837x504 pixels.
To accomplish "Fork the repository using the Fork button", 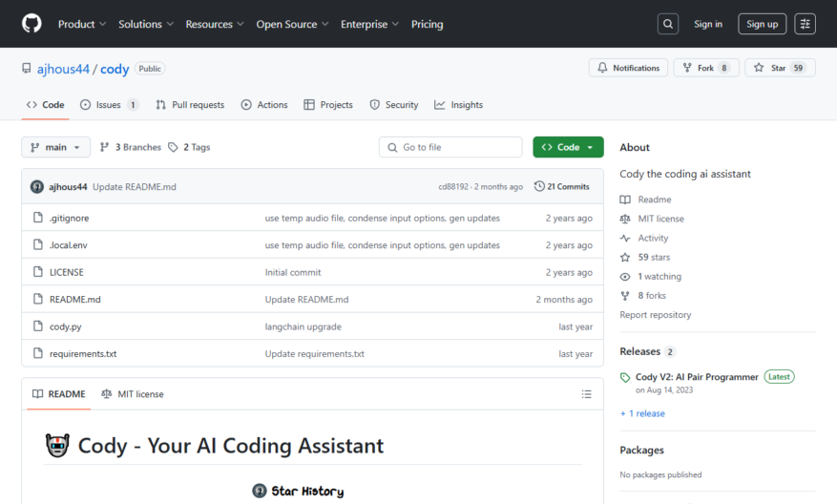I will (705, 68).
